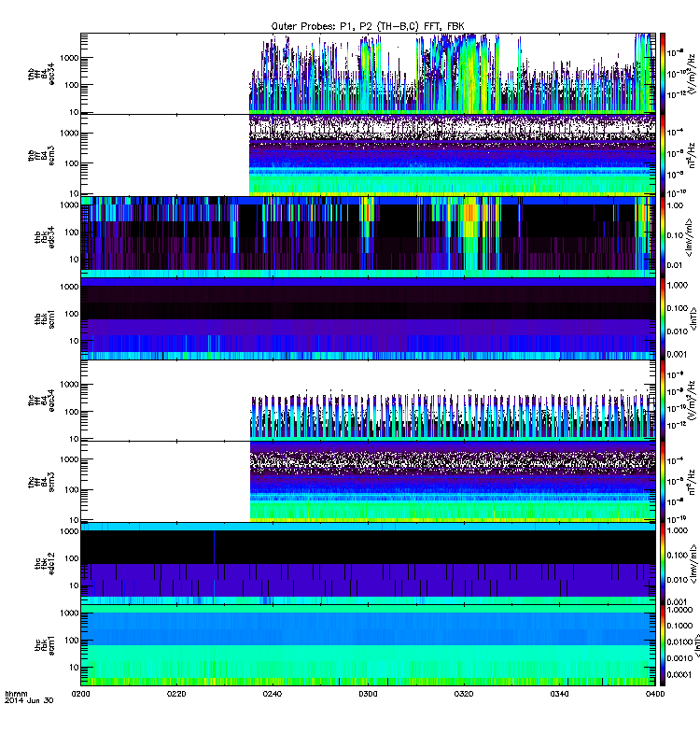Click the thc fbk scm1 filter bank panel
700x747 pixels.
pyautogui.click(x=368, y=645)
